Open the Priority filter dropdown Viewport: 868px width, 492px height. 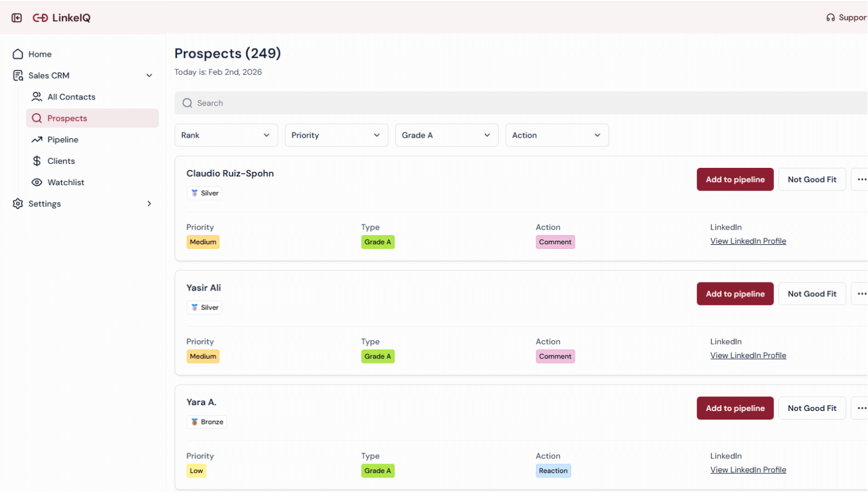(336, 135)
